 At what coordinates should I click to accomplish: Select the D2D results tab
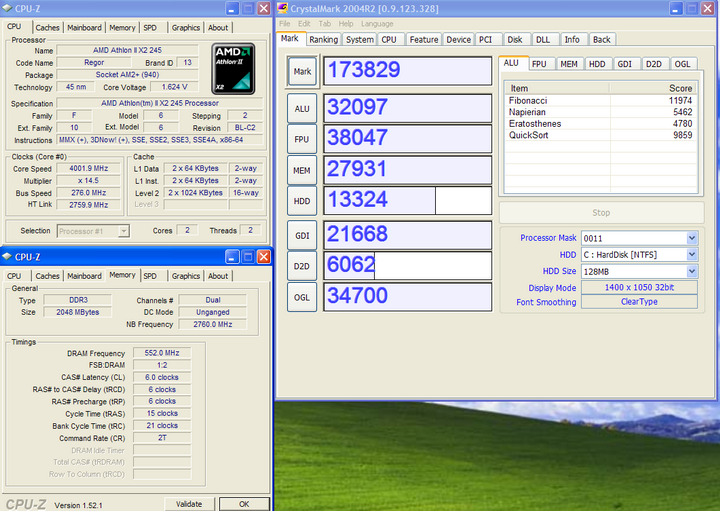tap(653, 64)
